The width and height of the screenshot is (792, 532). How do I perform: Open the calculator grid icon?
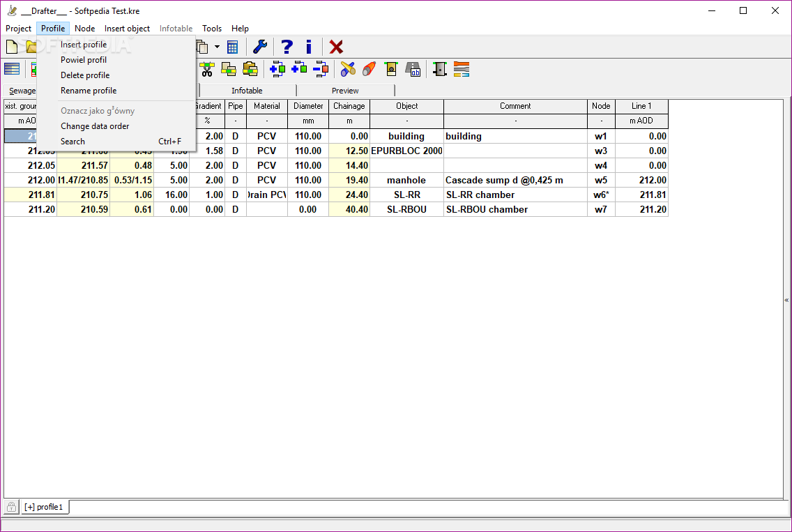click(x=232, y=47)
